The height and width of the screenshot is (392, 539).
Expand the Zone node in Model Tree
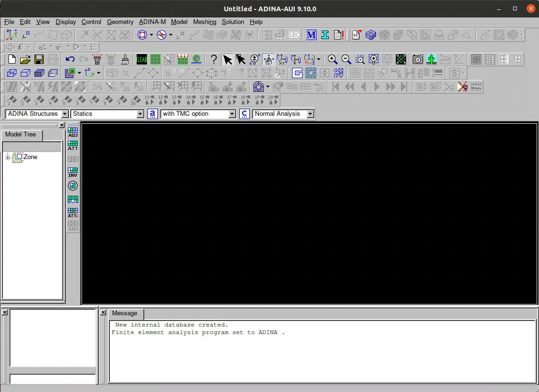[x=8, y=157]
